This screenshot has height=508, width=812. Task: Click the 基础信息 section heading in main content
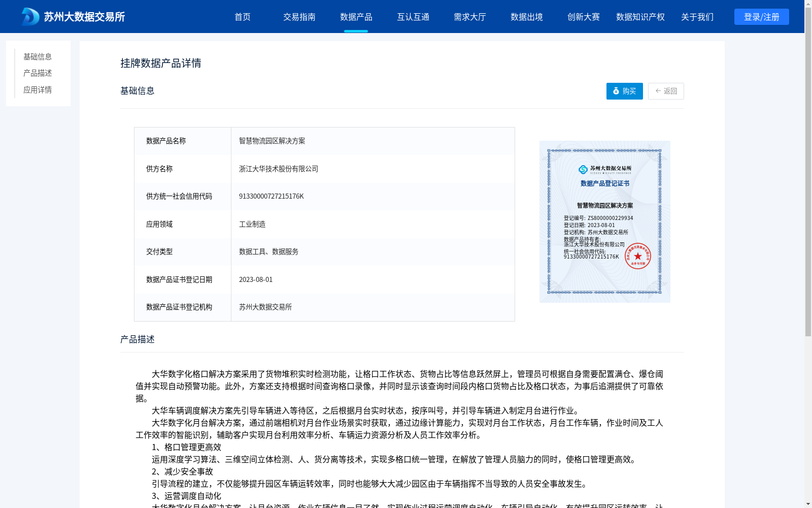point(138,91)
